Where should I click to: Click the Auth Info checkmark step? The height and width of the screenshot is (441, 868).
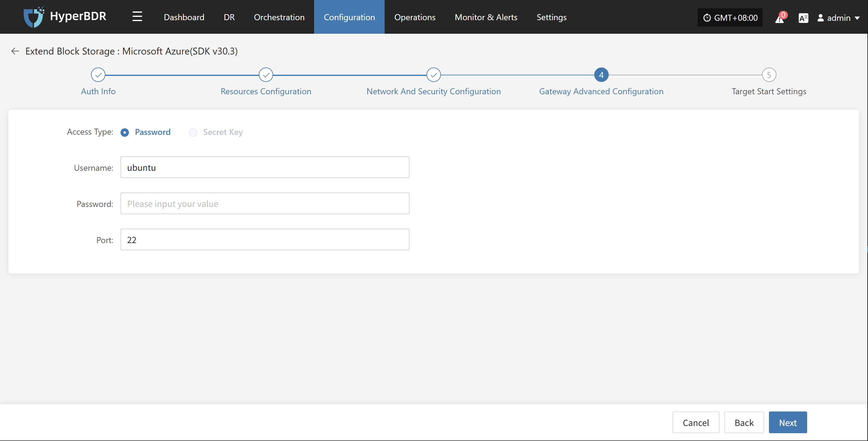click(98, 75)
